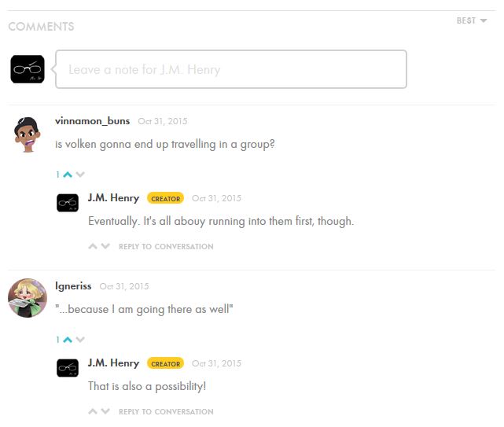Upvote Igneriss' comment
This screenshot has height=427, width=504.
pyautogui.click(x=68, y=340)
